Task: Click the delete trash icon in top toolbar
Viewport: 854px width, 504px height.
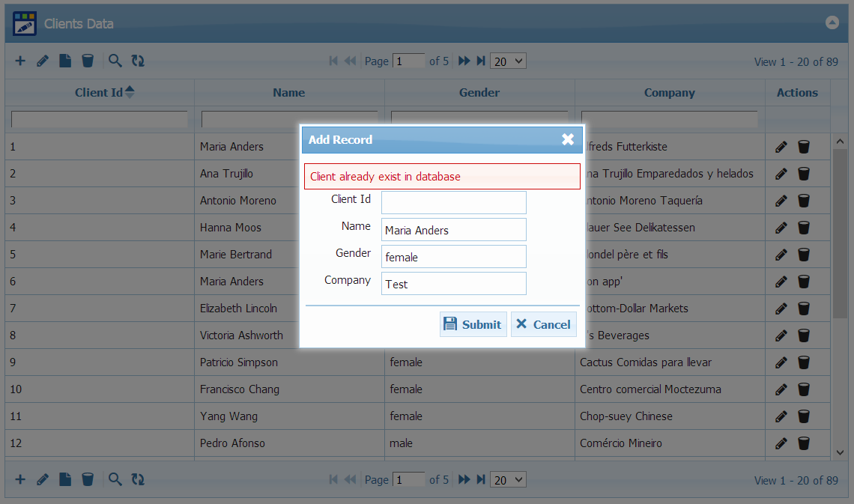Action: click(x=88, y=61)
